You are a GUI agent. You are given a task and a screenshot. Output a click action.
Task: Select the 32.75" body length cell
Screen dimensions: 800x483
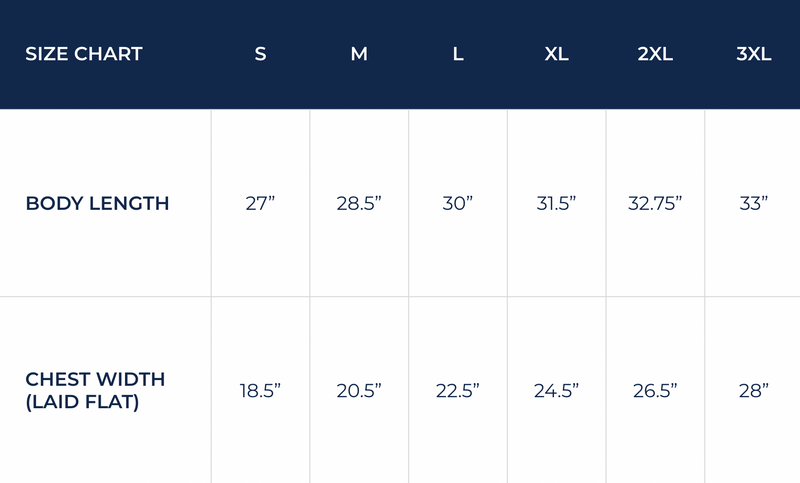pos(656,204)
